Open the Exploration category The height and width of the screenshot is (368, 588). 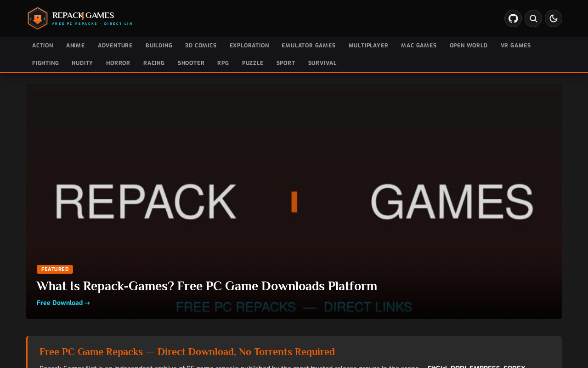click(249, 46)
